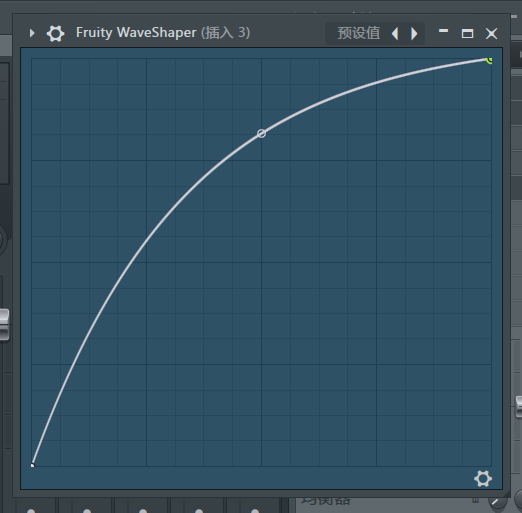Go to previous preset with left arrow
522x513 pixels.
click(x=395, y=34)
